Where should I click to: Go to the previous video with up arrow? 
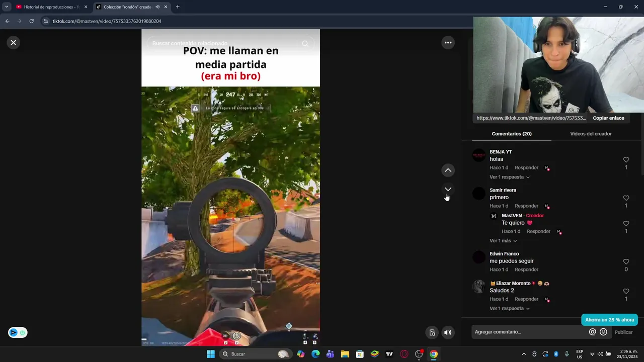448,170
